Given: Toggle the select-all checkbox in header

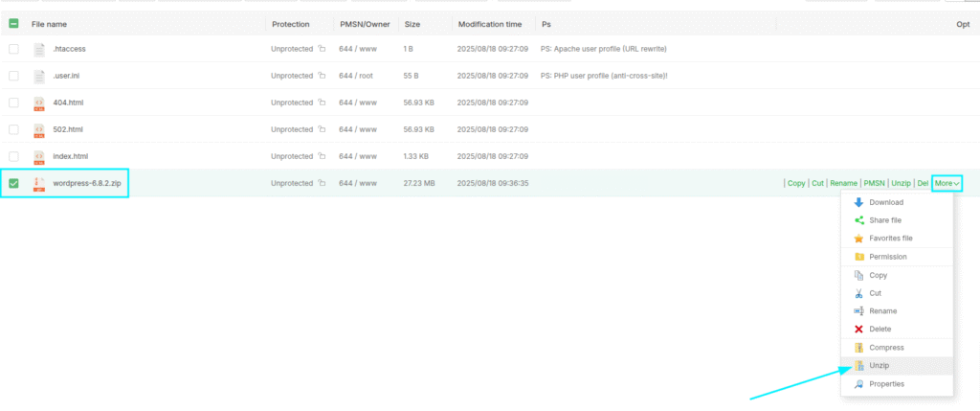Looking at the screenshot, I should click(x=13, y=23).
